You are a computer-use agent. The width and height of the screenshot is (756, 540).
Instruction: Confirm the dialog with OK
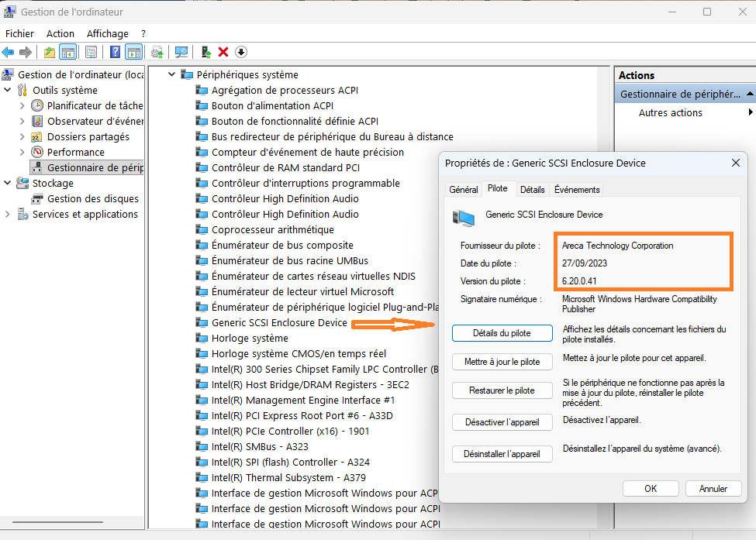click(x=651, y=488)
